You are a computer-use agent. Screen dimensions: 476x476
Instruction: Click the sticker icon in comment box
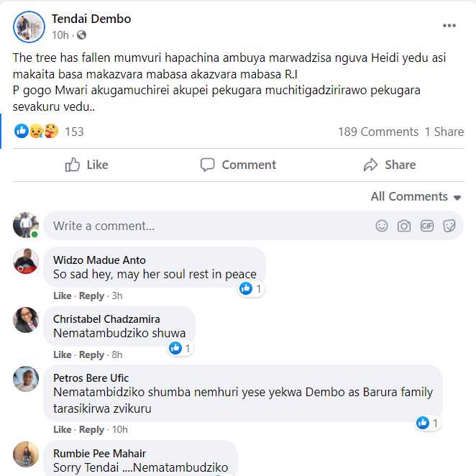point(449,226)
